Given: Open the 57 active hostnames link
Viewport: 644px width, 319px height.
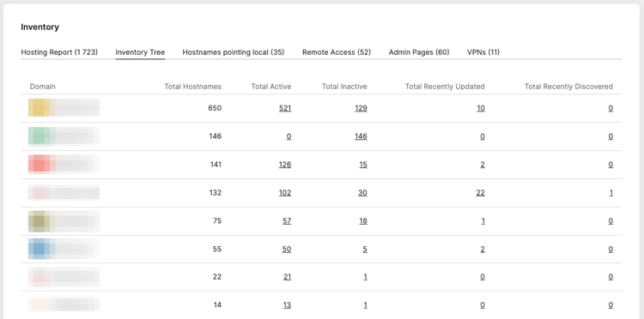Looking at the screenshot, I should click(x=287, y=221).
